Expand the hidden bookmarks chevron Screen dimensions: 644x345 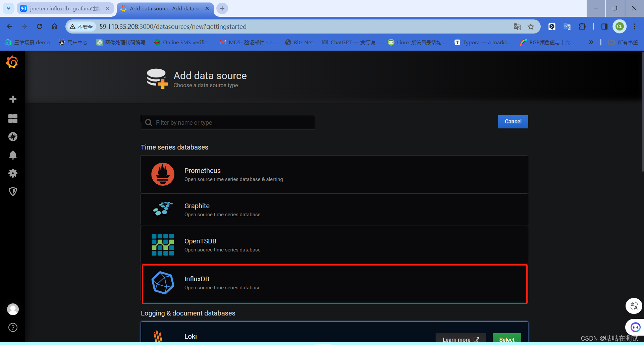click(591, 42)
